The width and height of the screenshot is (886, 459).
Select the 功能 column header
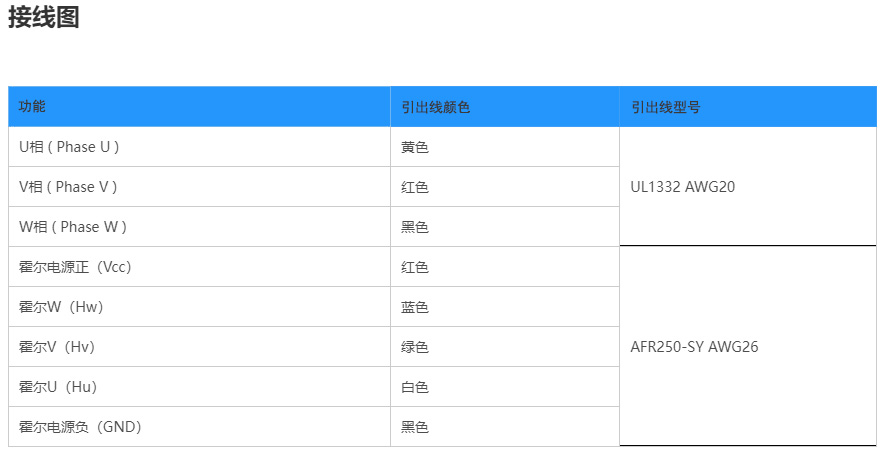[x=32, y=106]
